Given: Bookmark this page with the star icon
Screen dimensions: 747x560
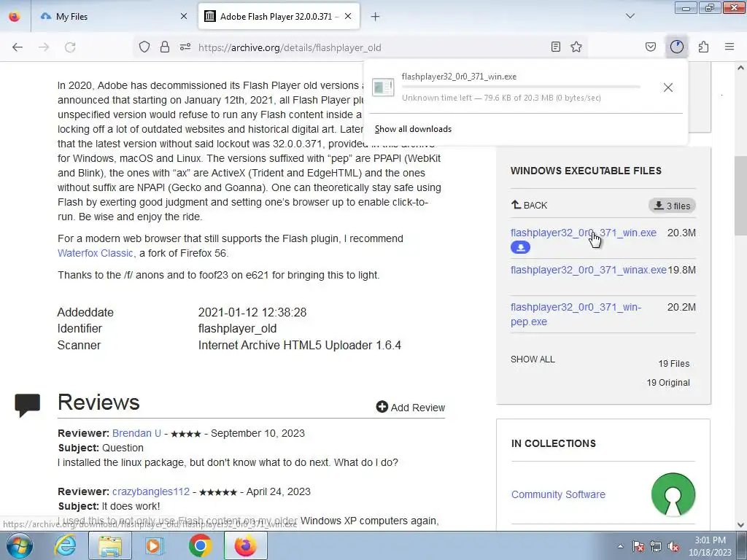Looking at the screenshot, I should (576, 47).
